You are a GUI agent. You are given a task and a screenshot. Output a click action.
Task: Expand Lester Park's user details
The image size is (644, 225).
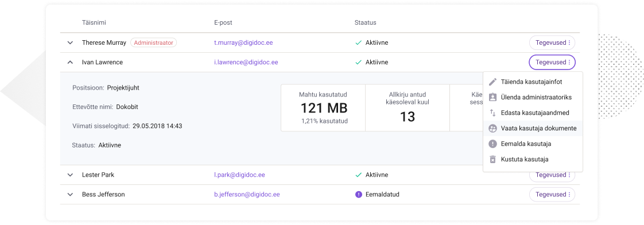click(x=70, y=175)
